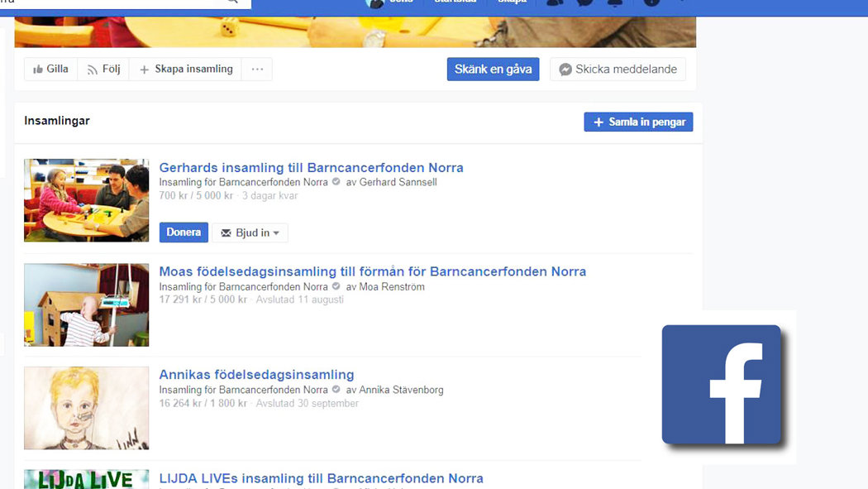Open Annikas födelsedagsinsamling link
Image resolution: width=868 pixels, height=489 pixels.
pos(256,375)
